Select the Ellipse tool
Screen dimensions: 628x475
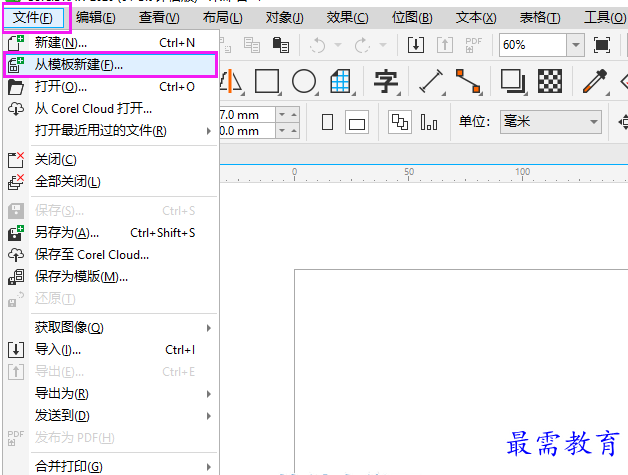click(x=304, y=82)
